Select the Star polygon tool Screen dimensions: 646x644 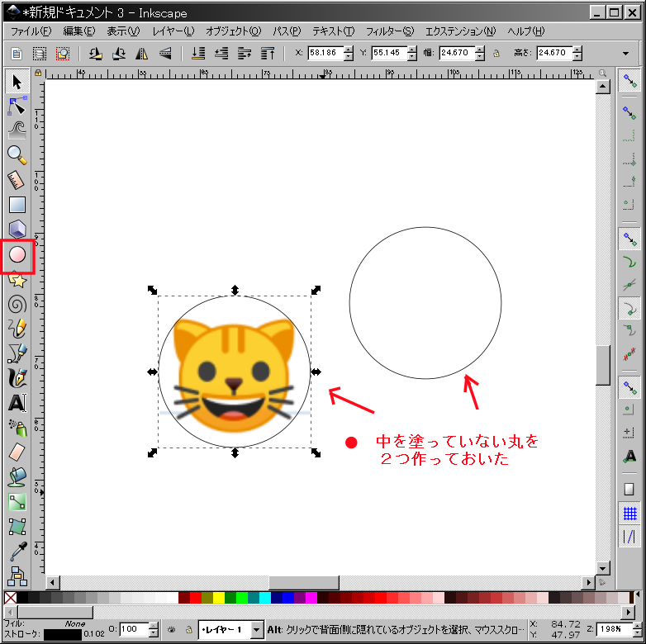17,280
